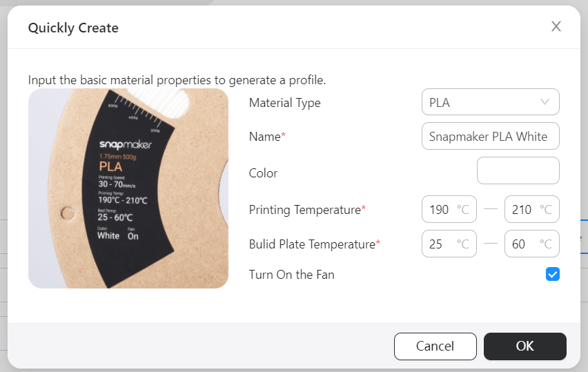The height and width of the screenshot is (372, 588).
Task: Click the Name field containing Snapmaker PLA White
Action: click(x=490, y=137)
